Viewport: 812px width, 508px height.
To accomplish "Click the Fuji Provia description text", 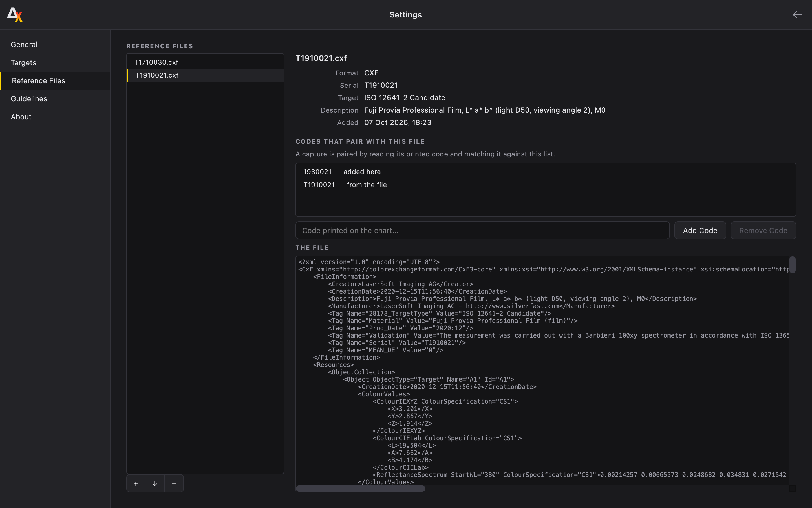I will [x=485, y=110].
